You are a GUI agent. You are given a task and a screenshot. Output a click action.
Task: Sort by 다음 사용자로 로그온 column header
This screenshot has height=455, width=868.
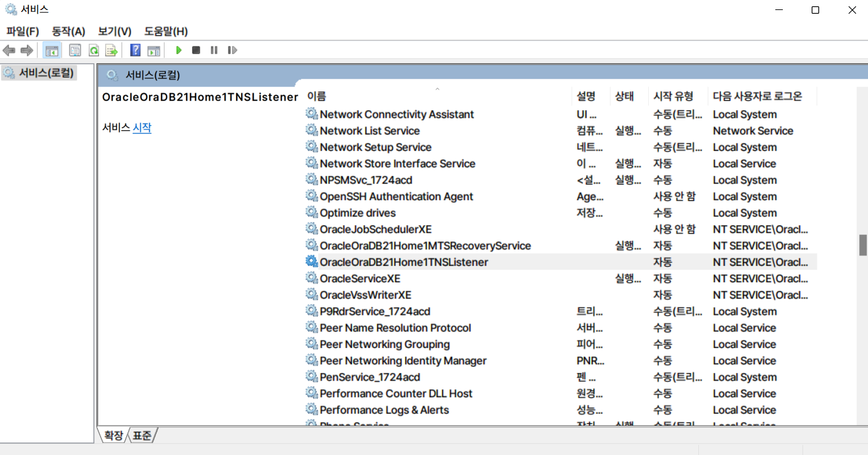762,96
